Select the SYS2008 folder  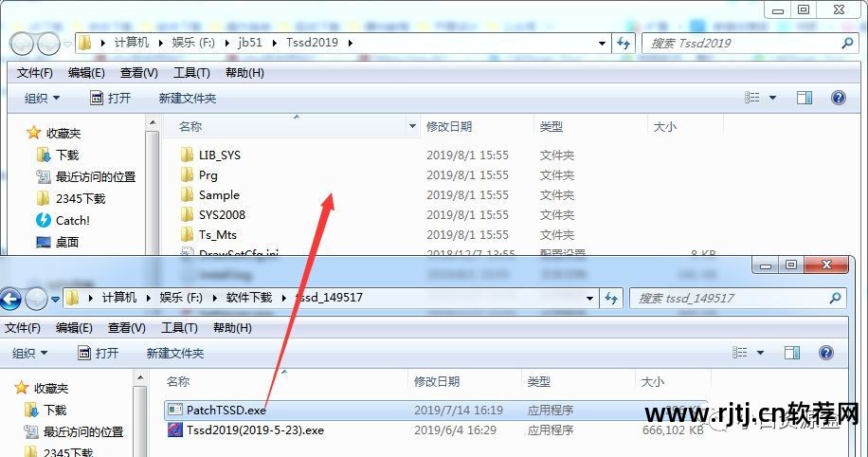(212, 215)
